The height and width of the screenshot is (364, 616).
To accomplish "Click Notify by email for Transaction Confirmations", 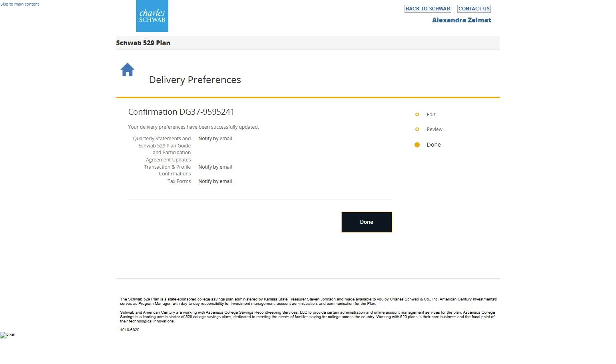I will coord(215,167).
